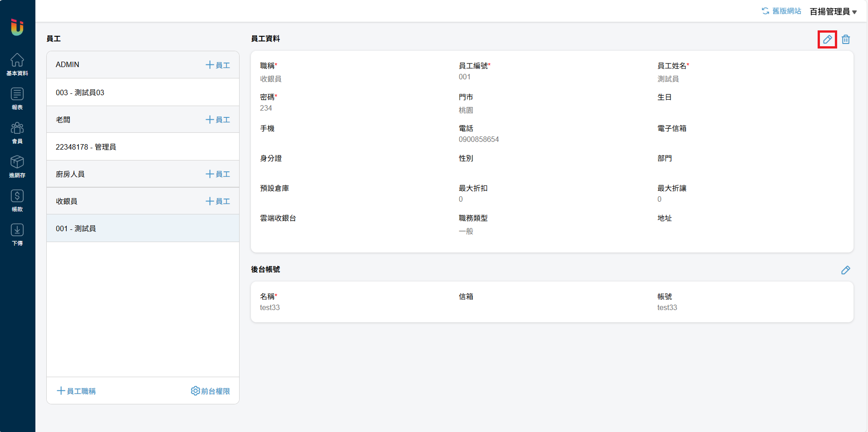Select employee 22348178 - 管理員

(86, 147)
